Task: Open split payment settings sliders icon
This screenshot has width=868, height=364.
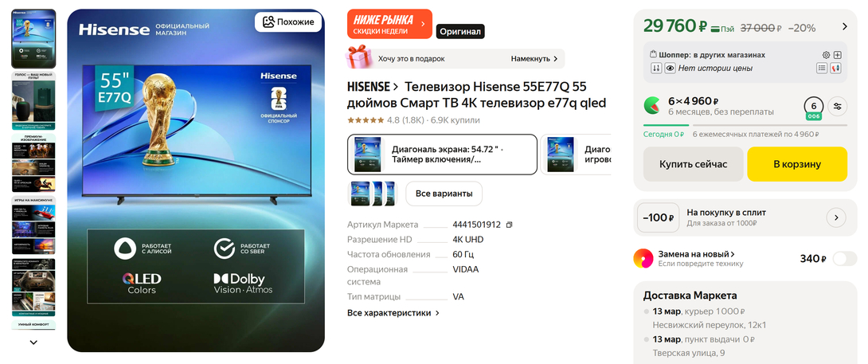Action: click(x=838, y=107)
